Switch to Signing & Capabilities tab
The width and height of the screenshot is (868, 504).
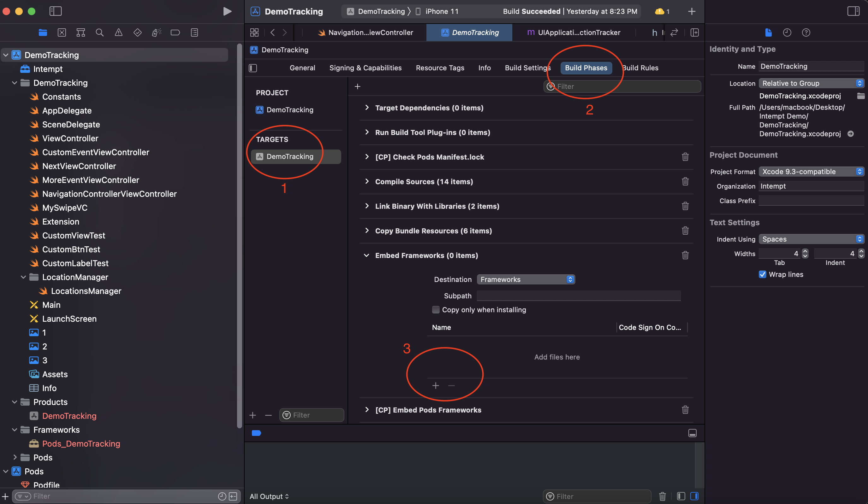(365, 68)
